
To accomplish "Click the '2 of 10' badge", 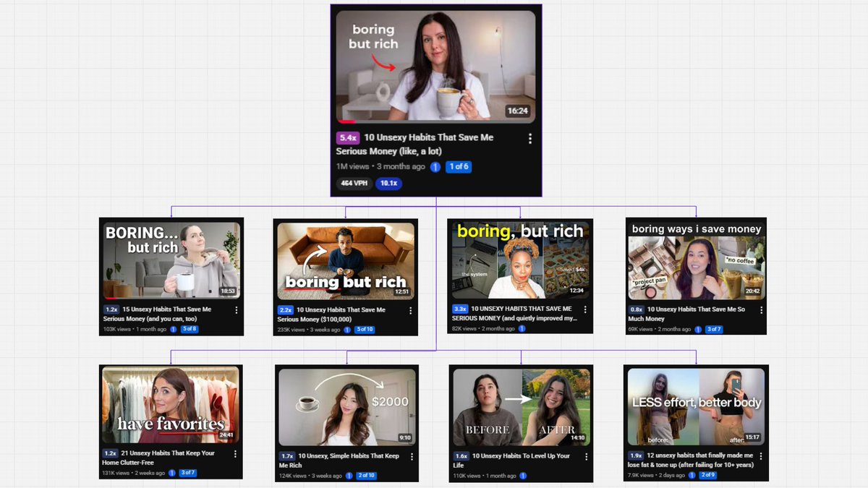I will [366, 476].
